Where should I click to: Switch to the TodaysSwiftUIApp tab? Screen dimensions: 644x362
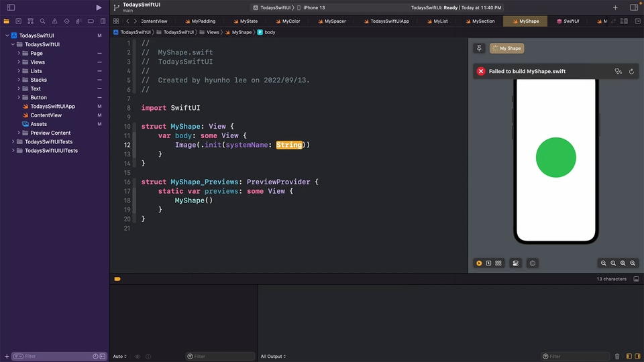386,21
